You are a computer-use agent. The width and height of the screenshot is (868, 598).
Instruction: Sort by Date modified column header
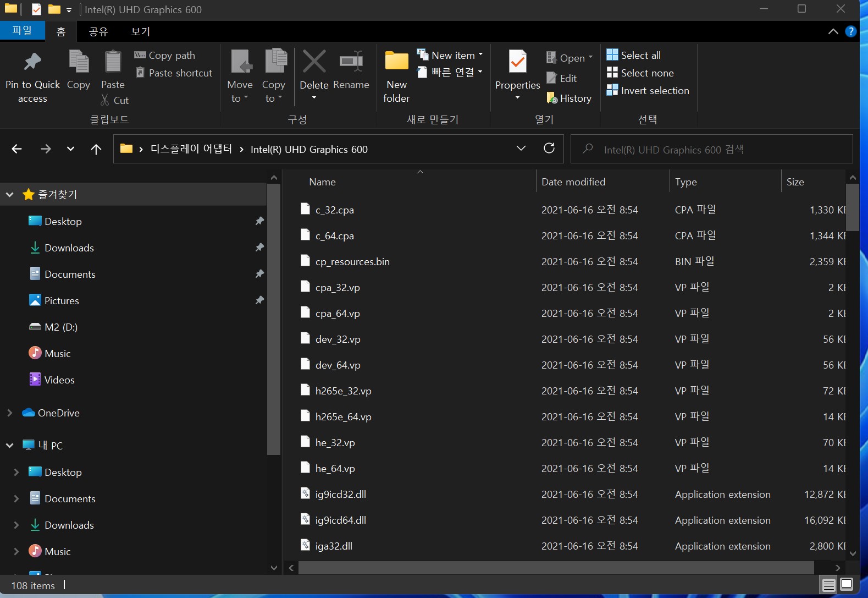(602, 182)
